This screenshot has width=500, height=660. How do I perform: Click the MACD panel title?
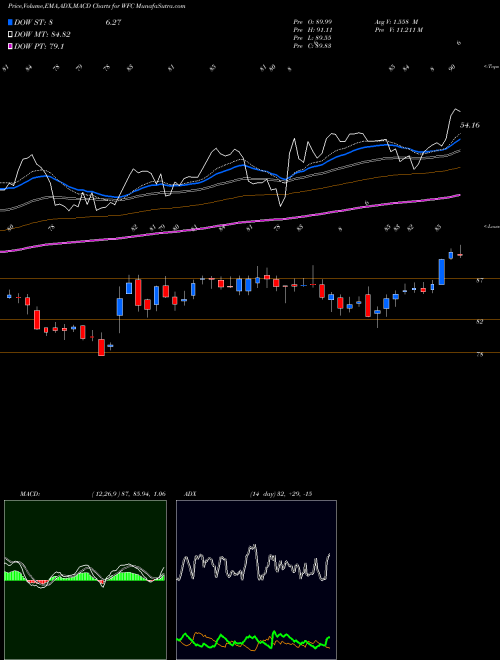click(x=30, y=494)
